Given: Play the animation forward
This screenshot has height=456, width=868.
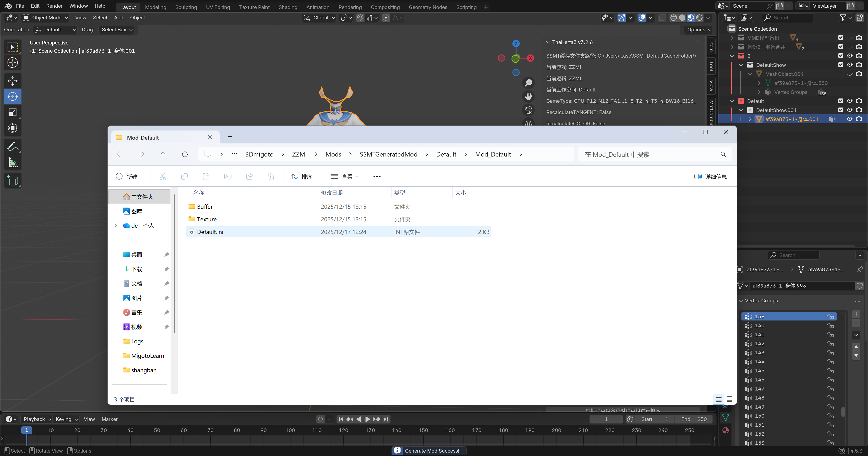Looking at the screenshot, I should (x=368, y=419).
